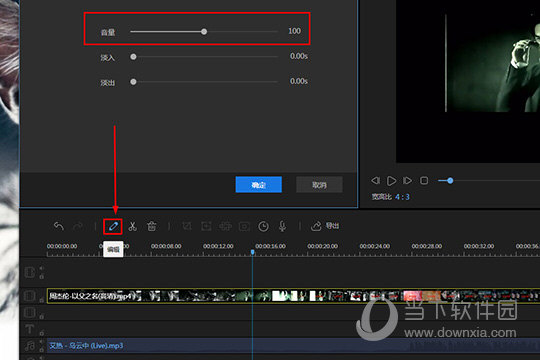Click the top picture-in-picture track icon
The height and width of the screenshot is (360, 540).
coord(30,272)
